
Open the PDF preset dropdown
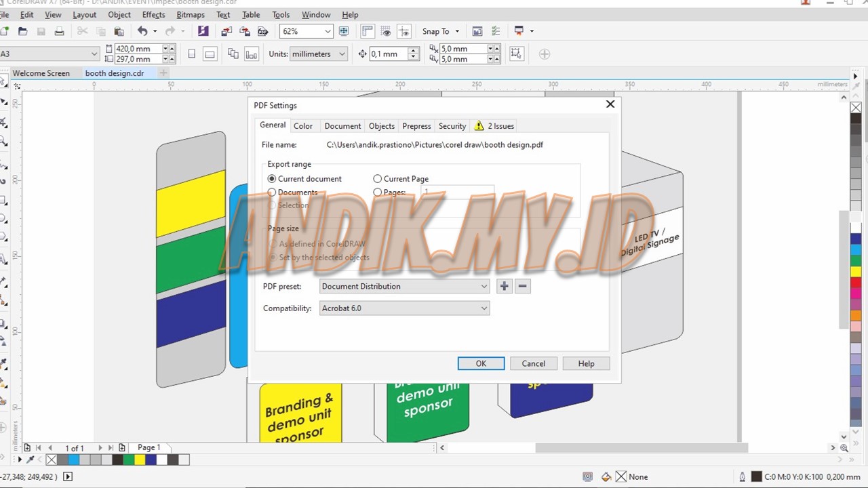[483, 286]
